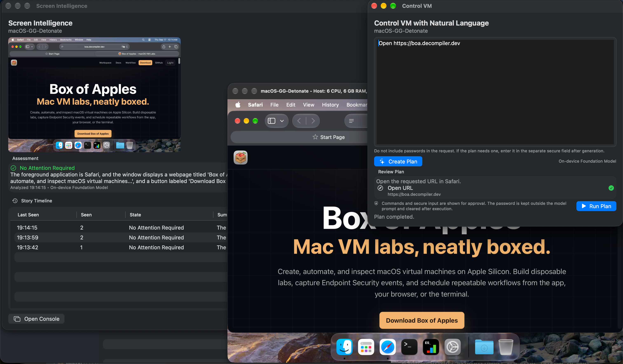Click the Run Plan button
623x364 pixels.
[x=596, y=206]
